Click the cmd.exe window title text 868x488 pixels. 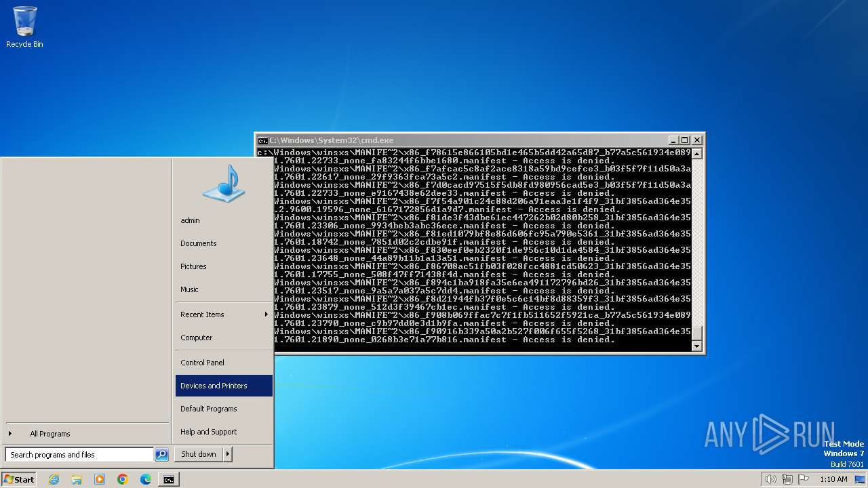click(332, 140)
